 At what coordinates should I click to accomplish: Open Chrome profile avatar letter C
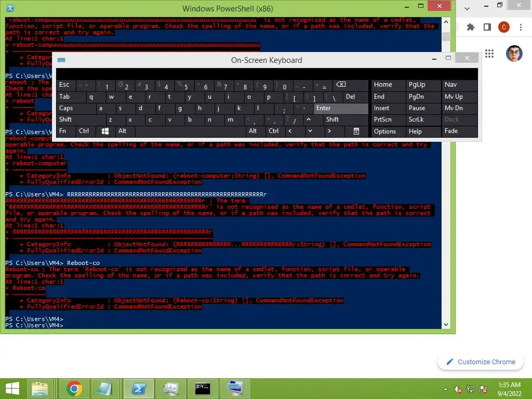[x=504, y=27]
